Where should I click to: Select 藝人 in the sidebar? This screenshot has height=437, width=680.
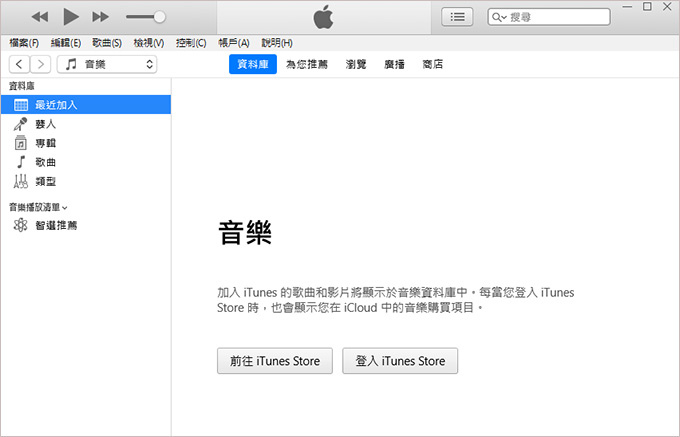(x=86, y=124)
